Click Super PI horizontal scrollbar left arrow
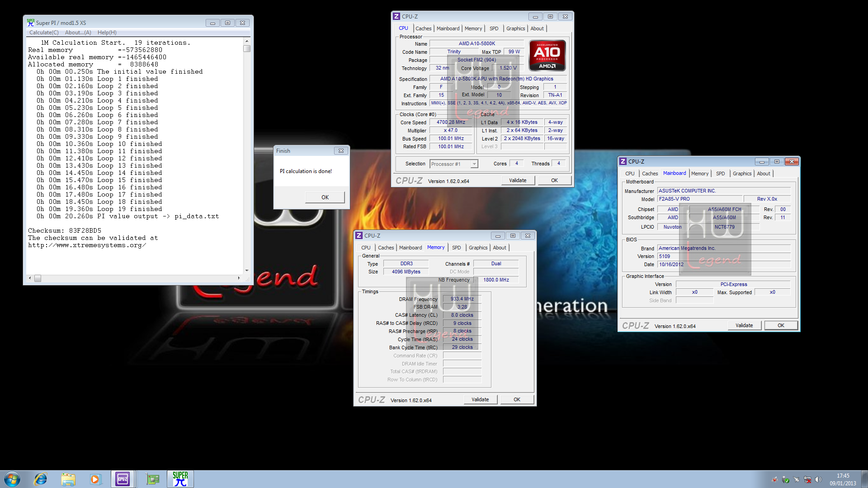Viewport: 868px width, 488px height. click(x=30, y=278)
